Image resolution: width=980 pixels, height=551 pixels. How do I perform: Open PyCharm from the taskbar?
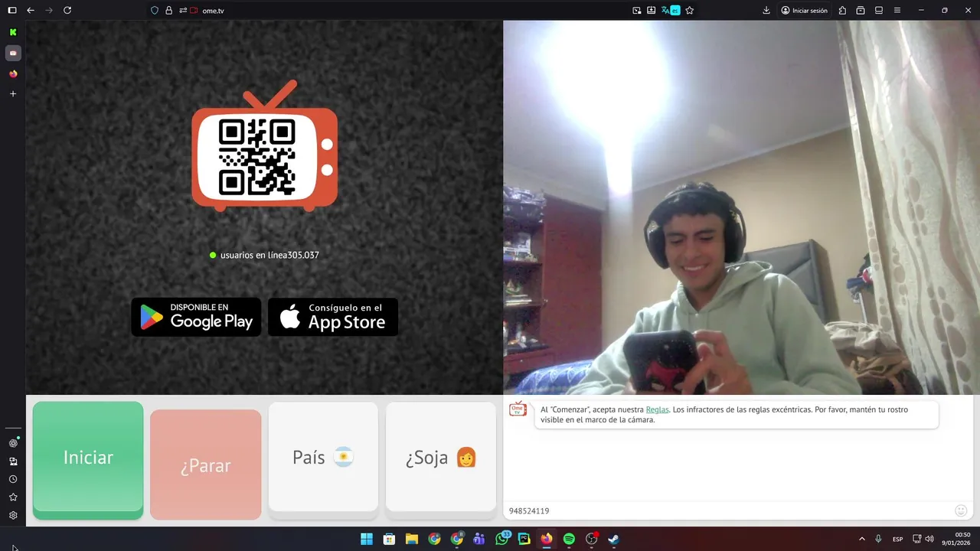[524, 539]
